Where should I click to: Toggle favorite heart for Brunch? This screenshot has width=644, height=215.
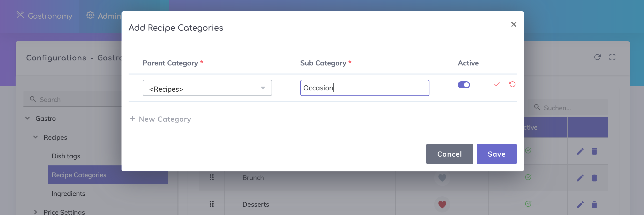click(x=442, y=178)
